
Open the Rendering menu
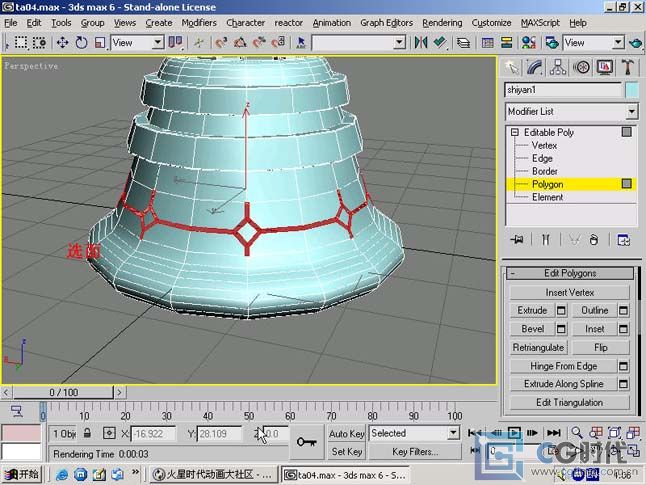[442, 23]
